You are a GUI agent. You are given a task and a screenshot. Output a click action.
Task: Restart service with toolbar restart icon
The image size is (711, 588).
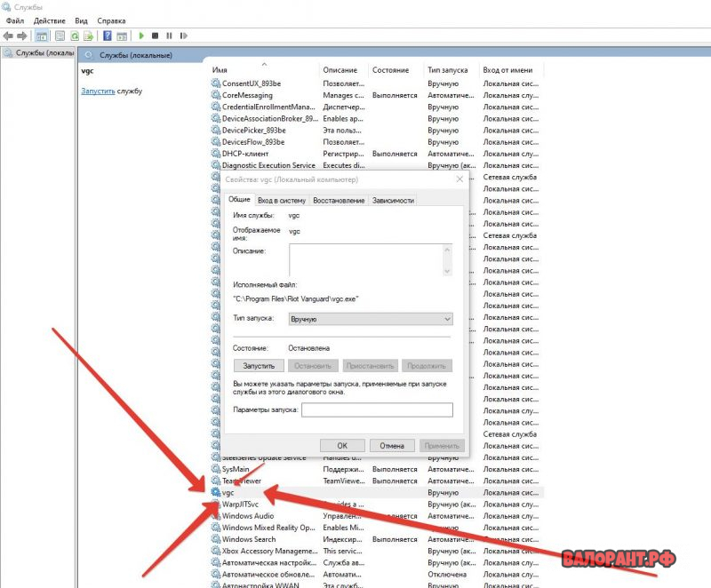(x=183, y=36)
